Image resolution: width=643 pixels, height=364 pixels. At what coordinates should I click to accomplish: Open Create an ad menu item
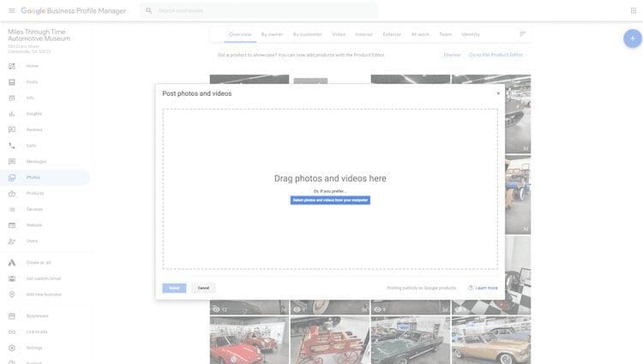[39, 263]
